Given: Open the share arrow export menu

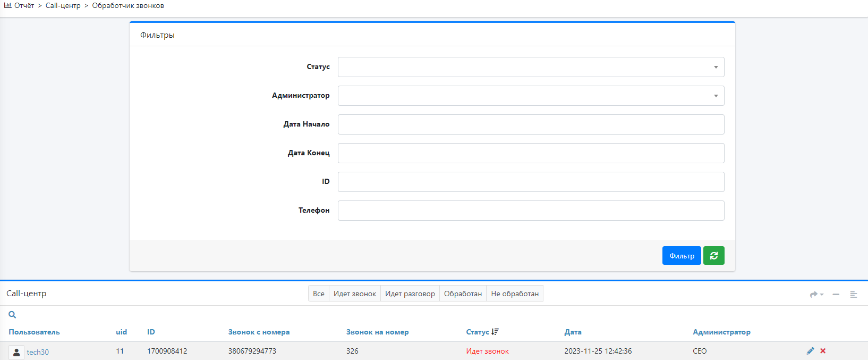Looking at the screenshot, I should coord(816,294).
